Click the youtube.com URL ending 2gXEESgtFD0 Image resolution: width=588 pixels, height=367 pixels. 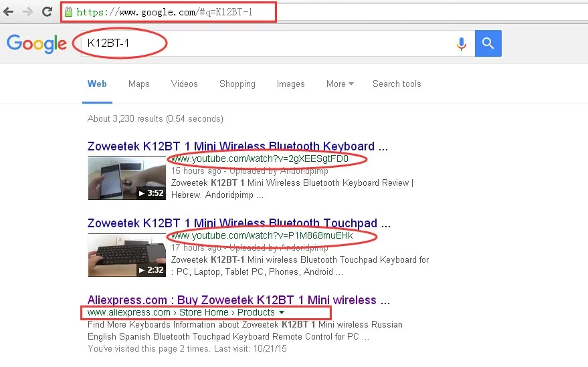(x=260, y=158)
